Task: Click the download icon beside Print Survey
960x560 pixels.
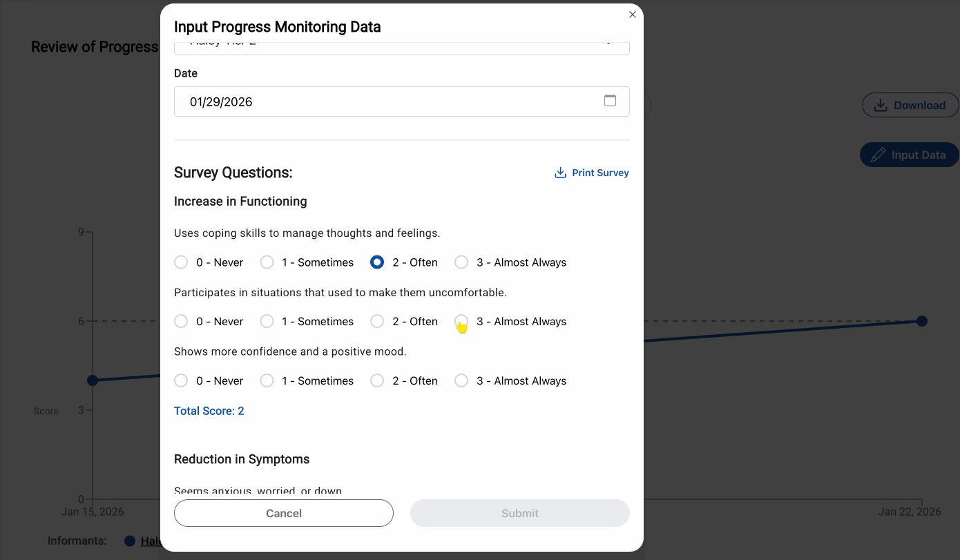Action: (559, 172)
